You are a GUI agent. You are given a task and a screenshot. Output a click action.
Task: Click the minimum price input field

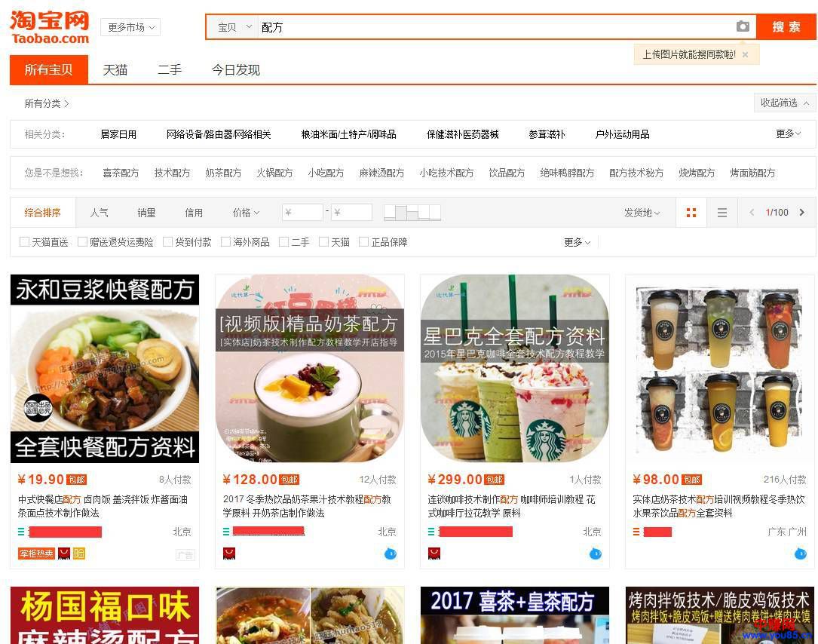tap(302, 213)
